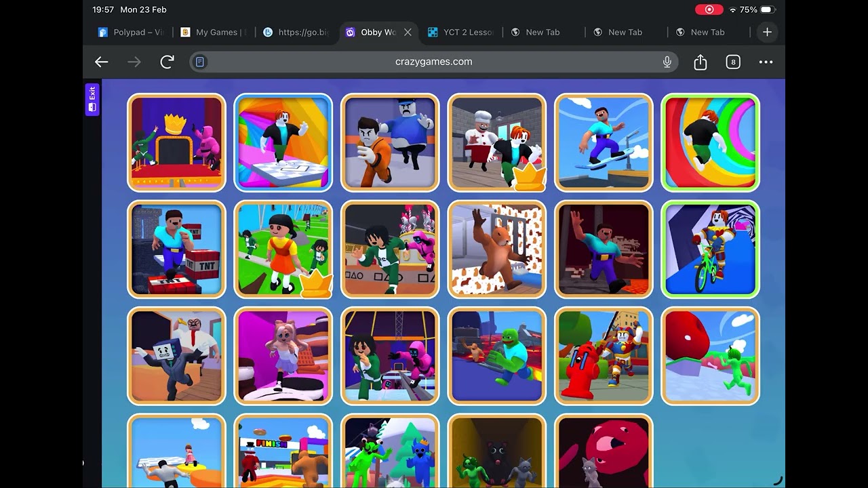The height and width of the screenshot is (488, 868).
Task: Switch to the https://go.bi tab
Action: point(296,32)
